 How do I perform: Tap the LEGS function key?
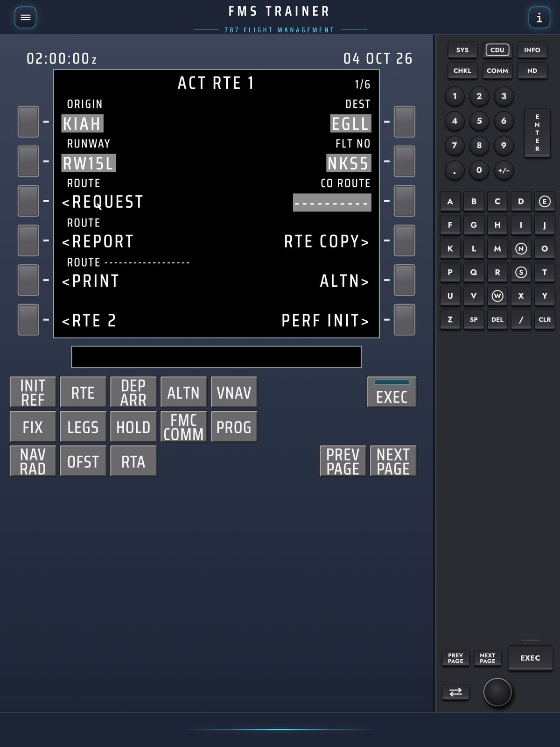(x=83, y=427)
